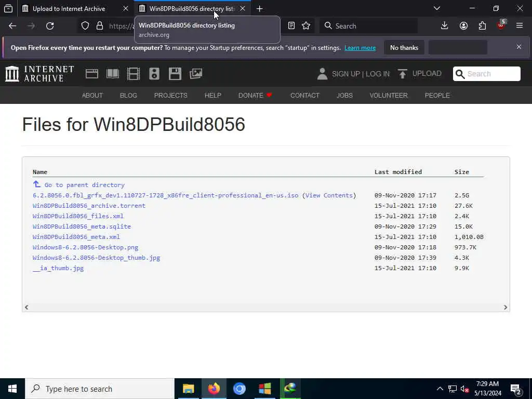
Task: Click the View Contents link
Action: tap(329, 195)
